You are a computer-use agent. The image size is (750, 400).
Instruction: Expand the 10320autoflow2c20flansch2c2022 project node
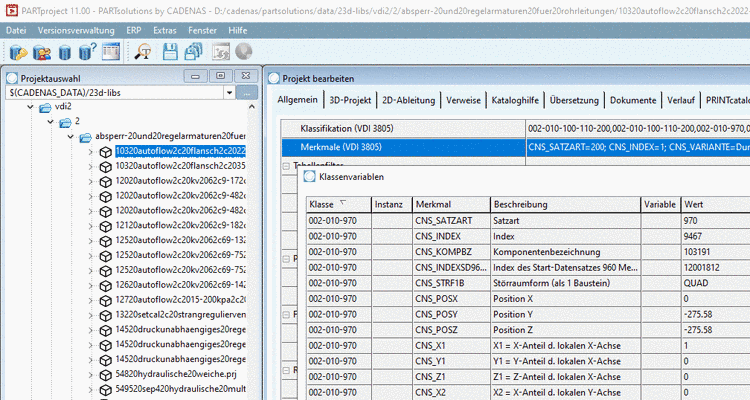(x=90, y=152)
